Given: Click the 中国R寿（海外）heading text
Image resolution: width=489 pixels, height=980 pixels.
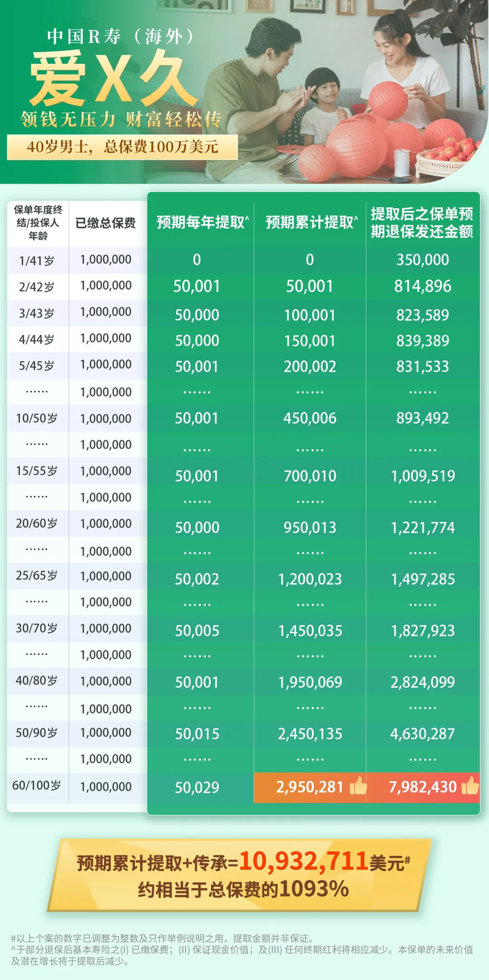Looking at the screenshot, I should (x=122, y=36).
